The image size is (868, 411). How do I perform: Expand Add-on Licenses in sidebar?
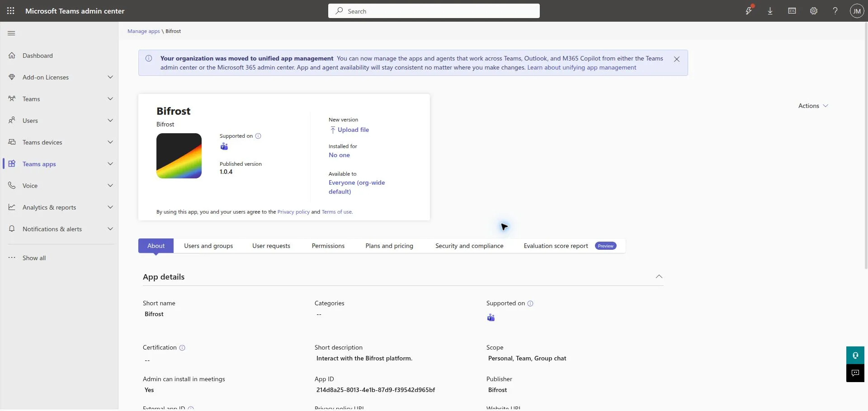point(110,77)
